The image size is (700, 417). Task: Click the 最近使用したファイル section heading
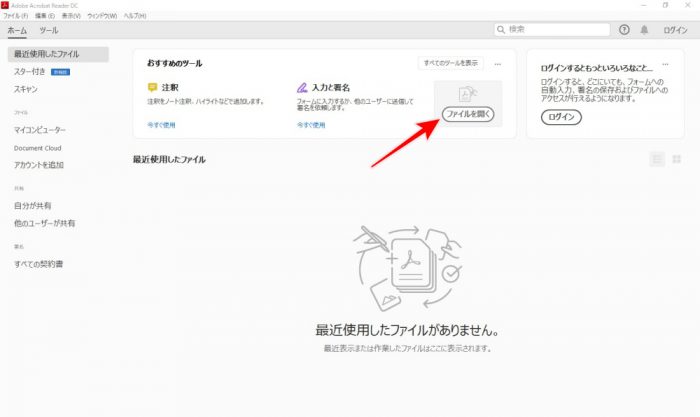[169, 159]
